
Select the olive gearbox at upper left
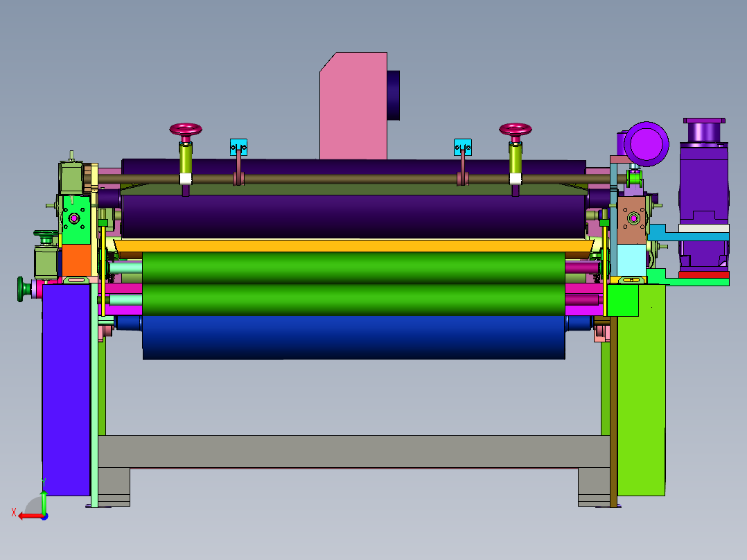pos(71,177)
